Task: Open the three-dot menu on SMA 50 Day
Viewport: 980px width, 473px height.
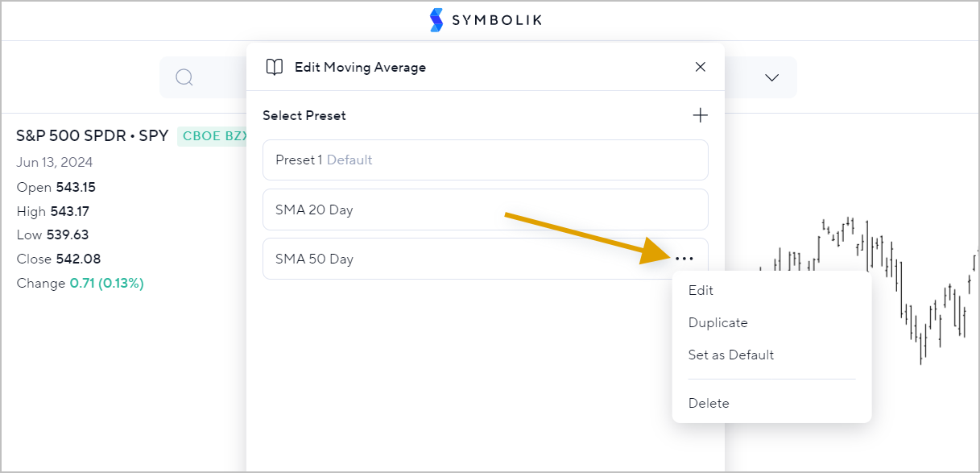Action: click(684, 259)
